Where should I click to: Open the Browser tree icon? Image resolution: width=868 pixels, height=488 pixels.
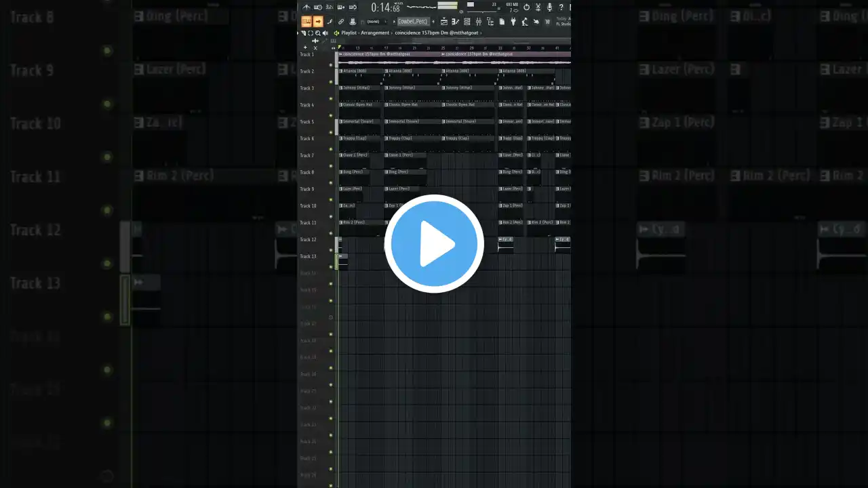pos(490,22)
